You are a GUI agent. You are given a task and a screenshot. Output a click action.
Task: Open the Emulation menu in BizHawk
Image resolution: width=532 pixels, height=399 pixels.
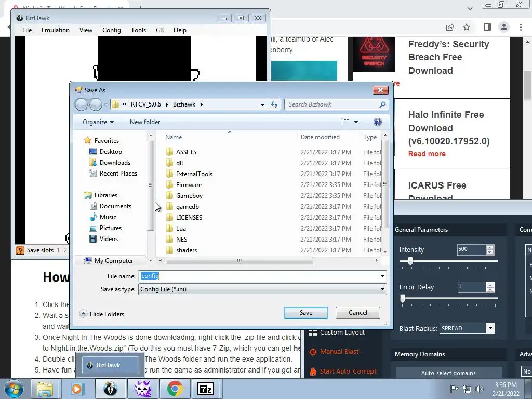55,30
